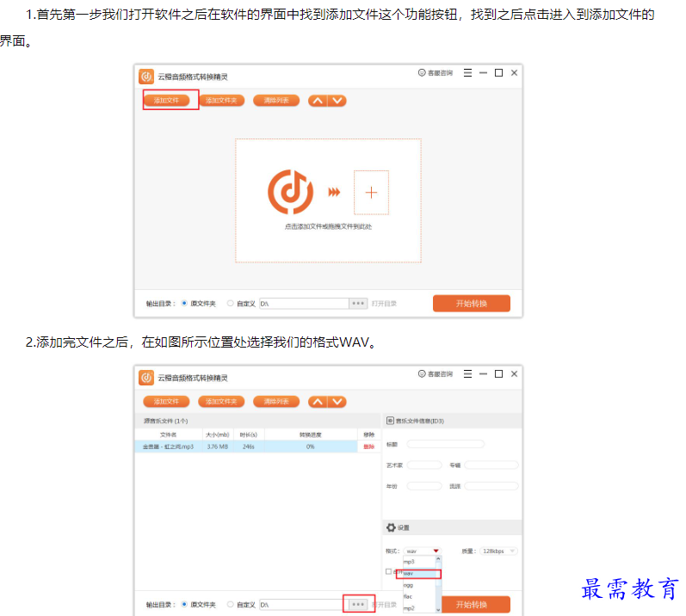Click browse '...' button in upper window

[x=358, y=304]
